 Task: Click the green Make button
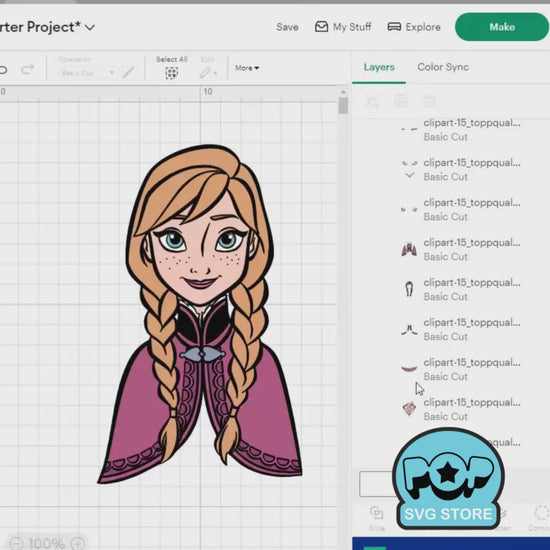point(502,27)
